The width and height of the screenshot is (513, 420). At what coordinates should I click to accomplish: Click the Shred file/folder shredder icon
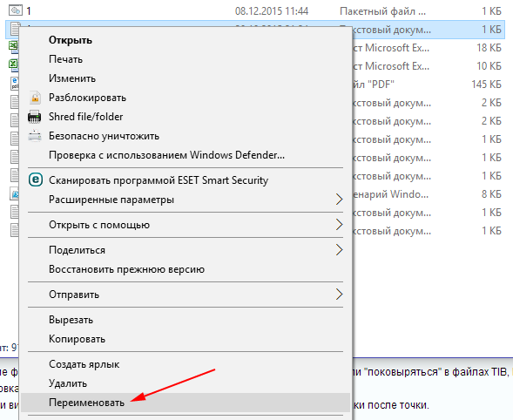click(34, 117)
